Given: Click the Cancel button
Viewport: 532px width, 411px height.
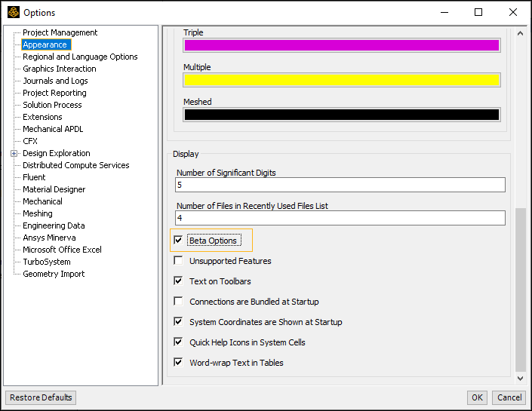Looking at the screenshot, I should [509, 397].
